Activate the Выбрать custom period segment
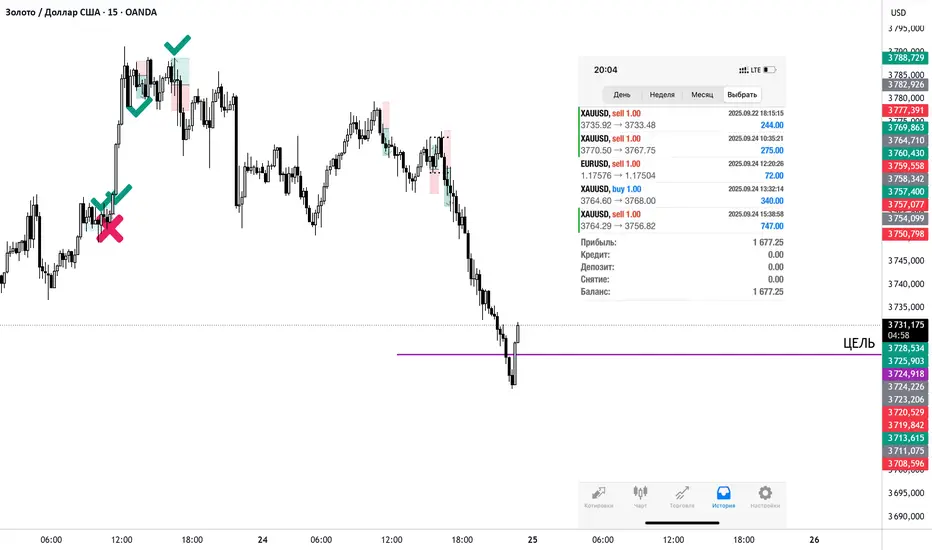The width and height of the screenshot is (932, 550). (x=742, y=94)
